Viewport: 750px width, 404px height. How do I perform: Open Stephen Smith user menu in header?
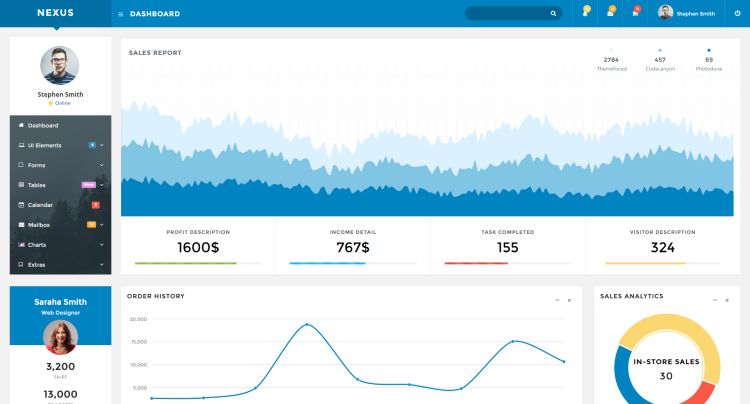pyautogui.click(x=686, y=13)
